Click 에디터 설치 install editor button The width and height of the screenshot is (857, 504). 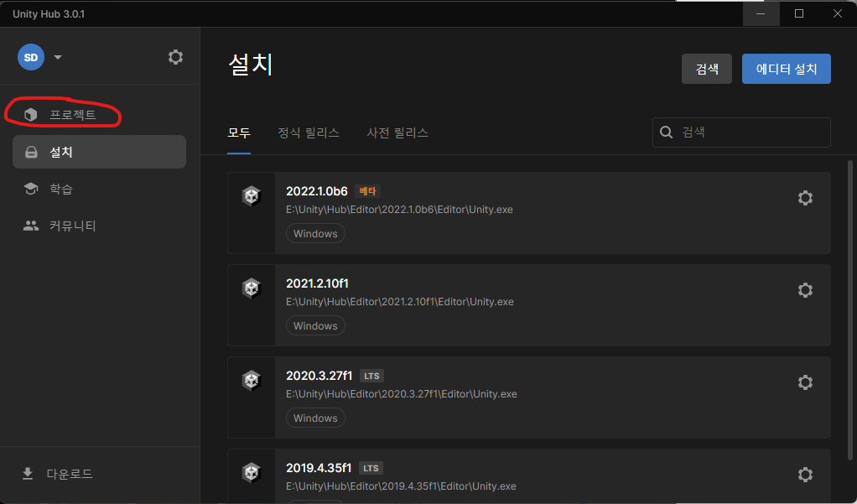[786, 69]
